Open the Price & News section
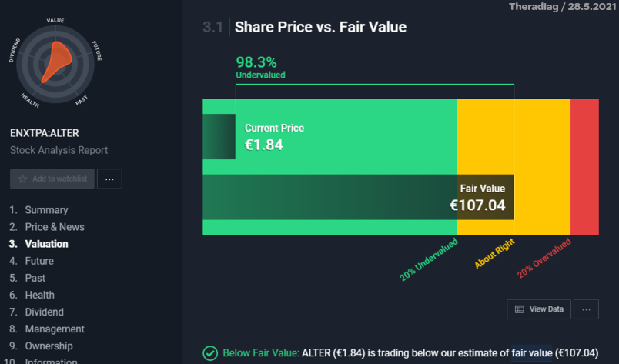 [x=55, y=227]
